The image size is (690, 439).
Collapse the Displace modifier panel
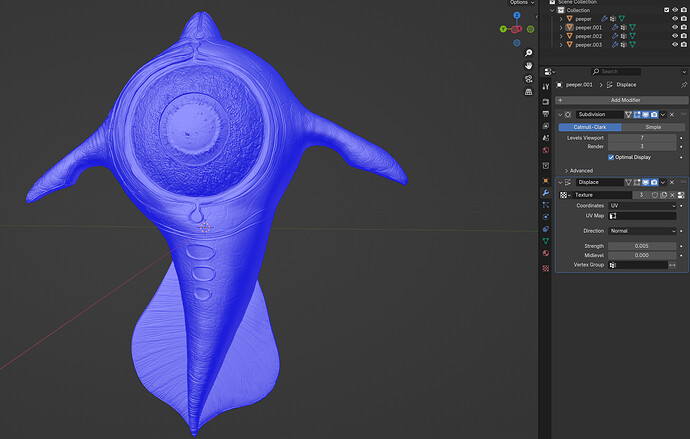coord(560,182)
